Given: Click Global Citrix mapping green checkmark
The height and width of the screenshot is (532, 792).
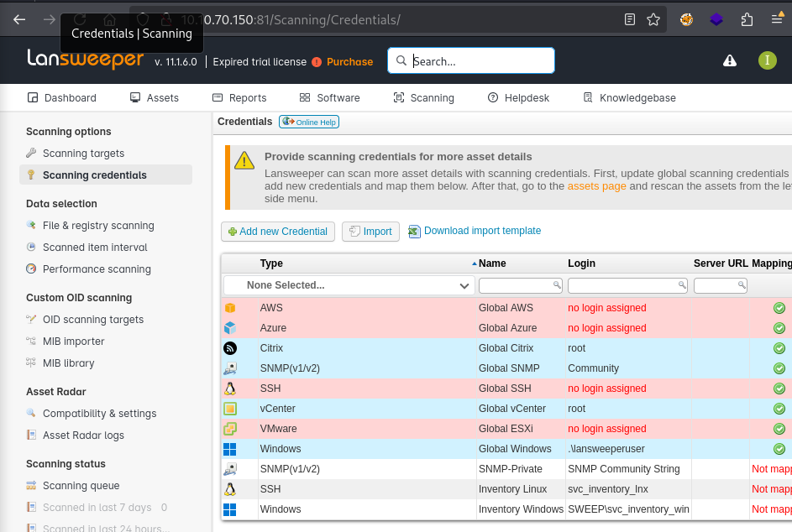Looking at the screenshot, I should tap(779, 348).
